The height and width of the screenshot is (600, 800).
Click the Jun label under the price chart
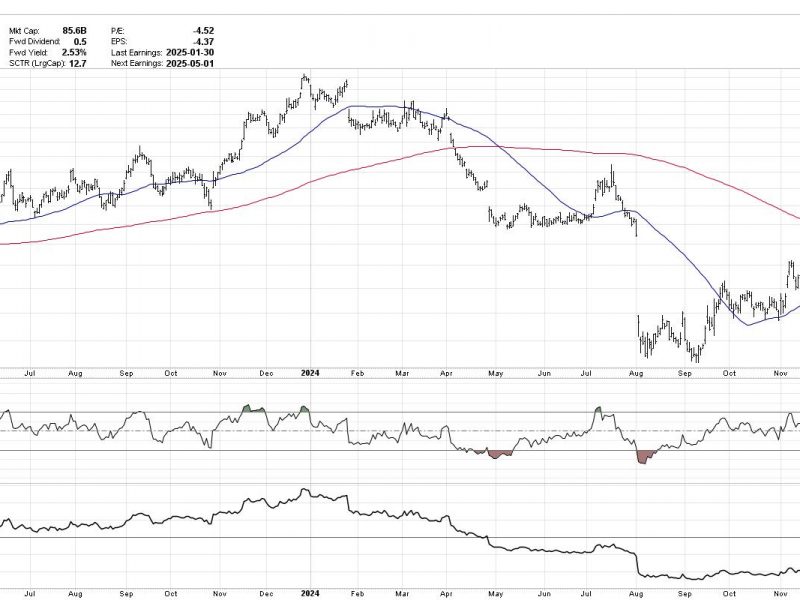(544, 373)
